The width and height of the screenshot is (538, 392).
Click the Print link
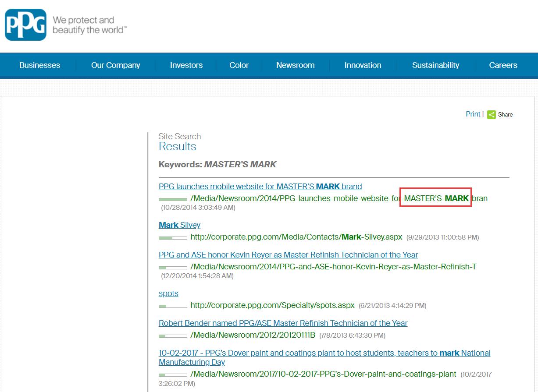point(473,114)
